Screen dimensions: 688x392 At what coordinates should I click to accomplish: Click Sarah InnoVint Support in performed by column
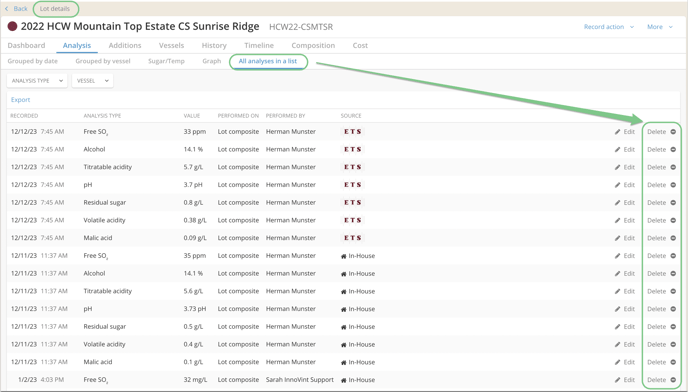(300, 380)
